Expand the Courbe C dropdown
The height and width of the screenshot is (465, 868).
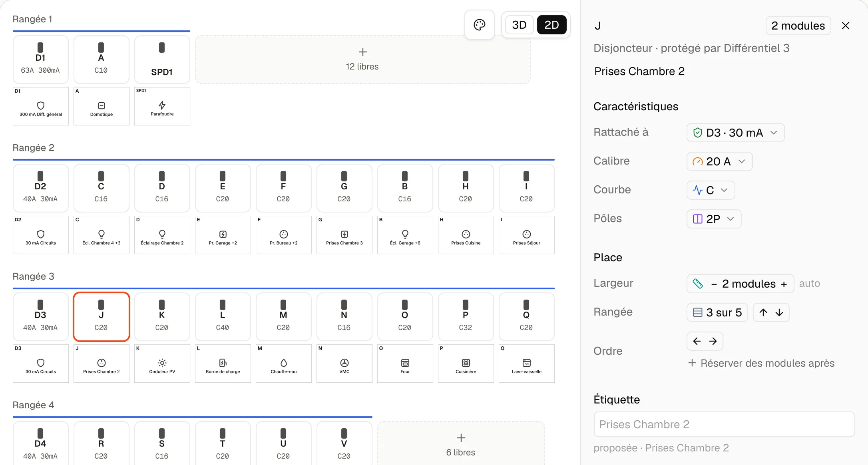tap(711, 190)
